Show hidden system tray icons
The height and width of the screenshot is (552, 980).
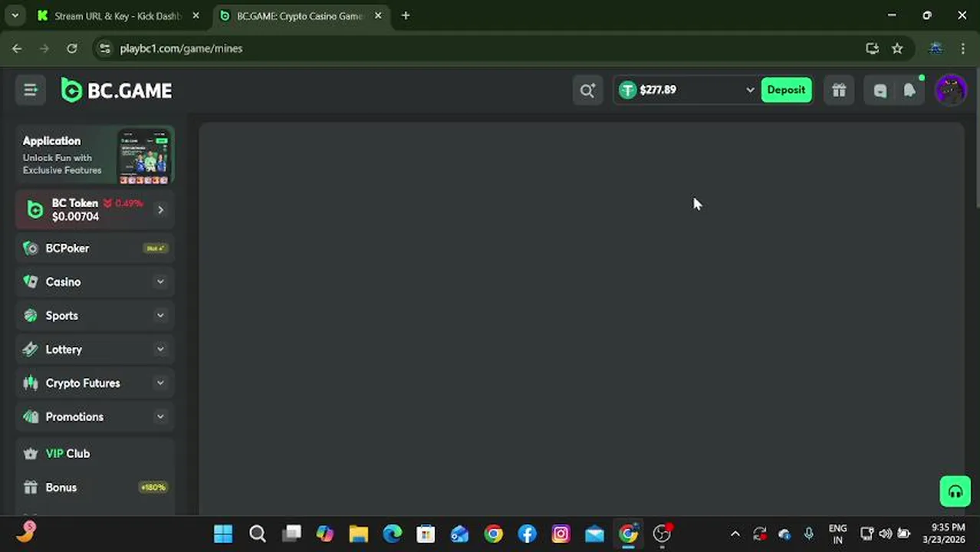click(x=735, y=534)
